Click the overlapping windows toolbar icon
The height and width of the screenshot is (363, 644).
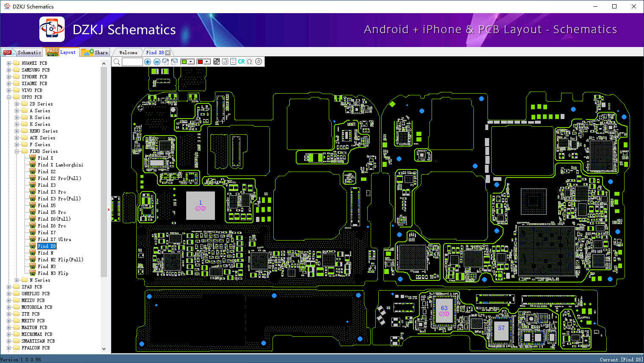point(217,62)
